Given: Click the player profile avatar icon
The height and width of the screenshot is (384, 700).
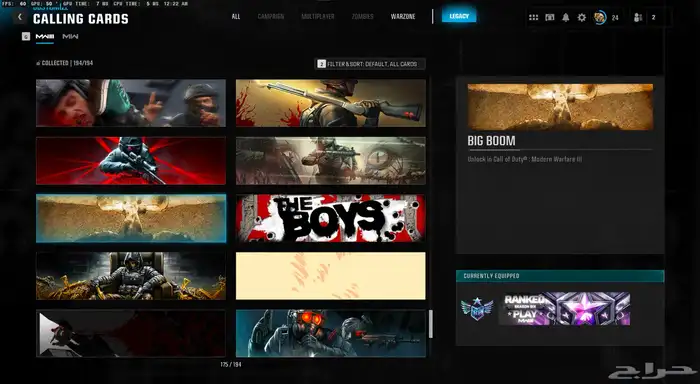Looking at the screenshot, I should click(x=600, y=17).
